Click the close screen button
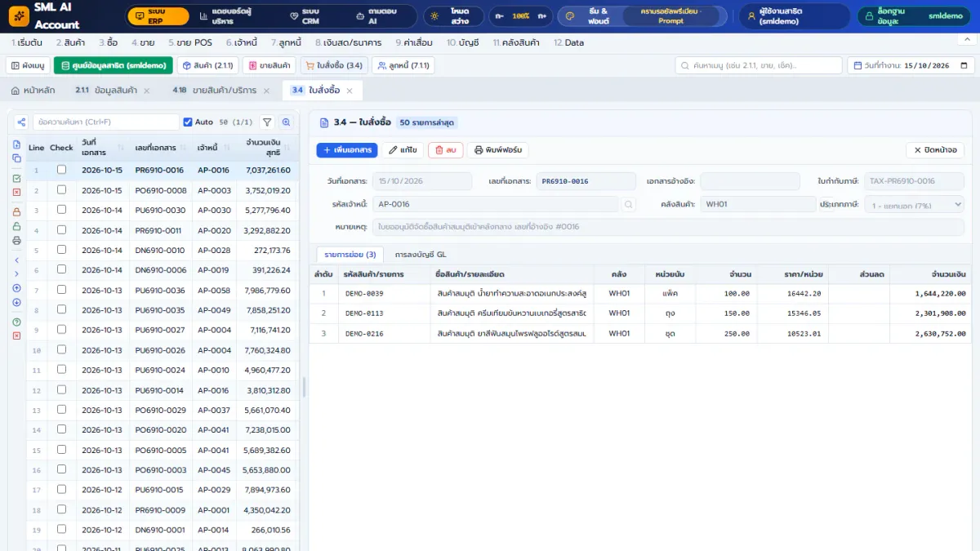This screenshot has height=551, width=980. point(935,150)
